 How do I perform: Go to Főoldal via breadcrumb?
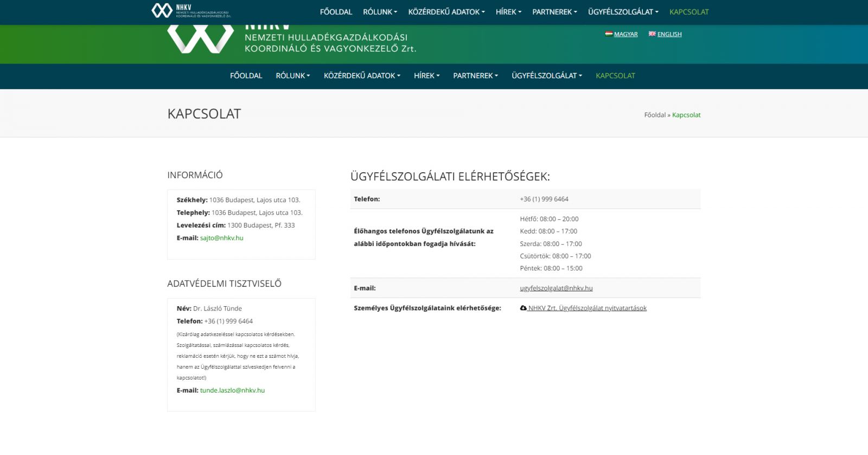(655, 115)
